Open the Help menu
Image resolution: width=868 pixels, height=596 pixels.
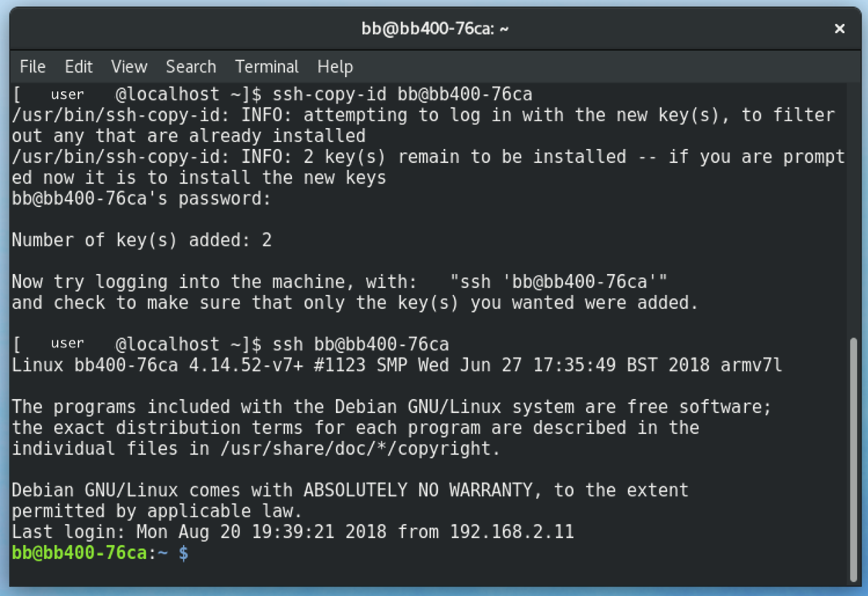tap(335, 66)
